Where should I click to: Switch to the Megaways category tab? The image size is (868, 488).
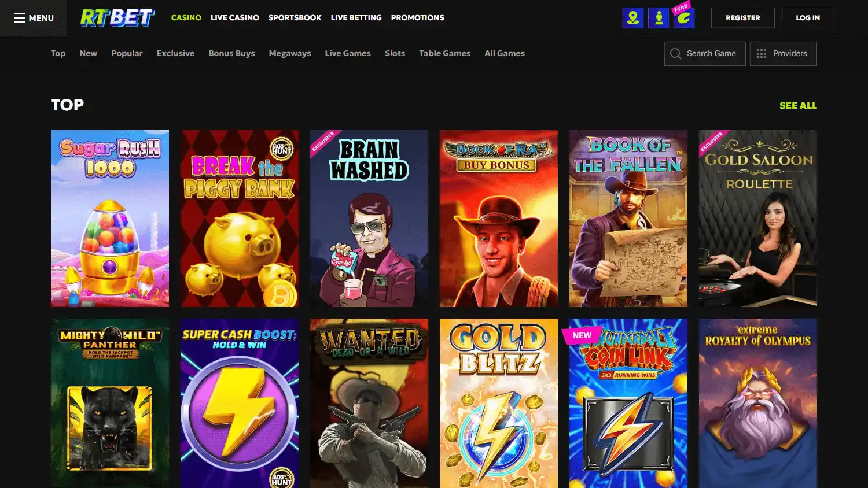pos(289,53)
